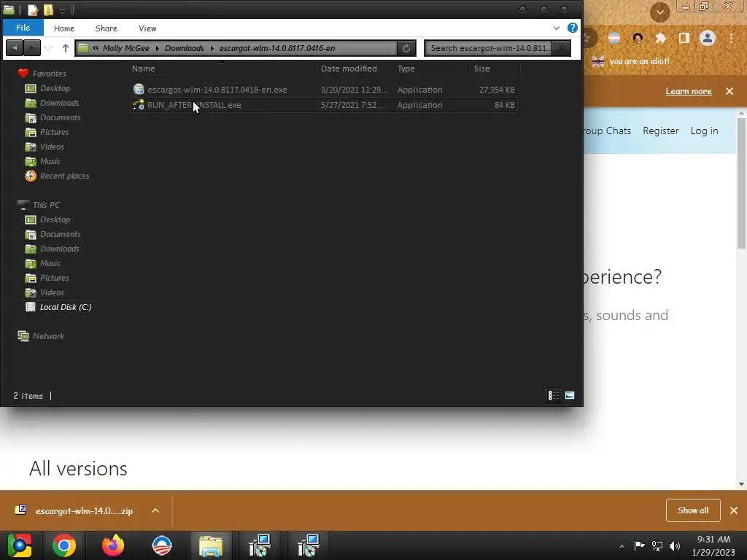The width and height of the screenshot is (747, 560).
Task: Switch to details view layout icon
Action: click(554, 395)
